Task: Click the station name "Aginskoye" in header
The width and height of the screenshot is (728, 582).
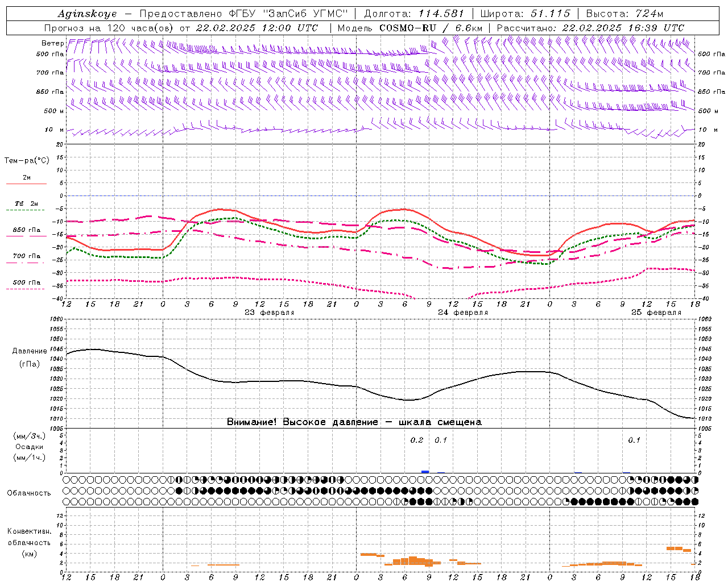Action: tap(87, 14)
